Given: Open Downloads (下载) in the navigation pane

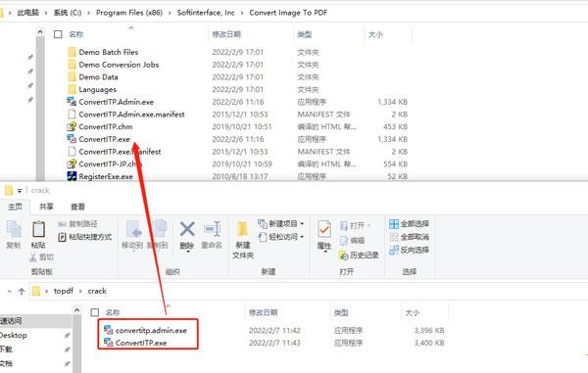Looking at the screenshot, I should pyautogui.click(x=6, y=350).
